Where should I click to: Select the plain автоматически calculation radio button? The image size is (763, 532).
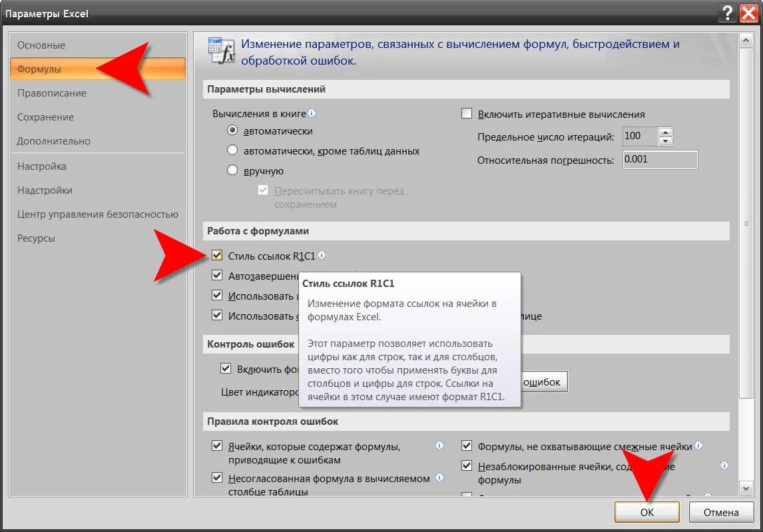tap(232, 131)
